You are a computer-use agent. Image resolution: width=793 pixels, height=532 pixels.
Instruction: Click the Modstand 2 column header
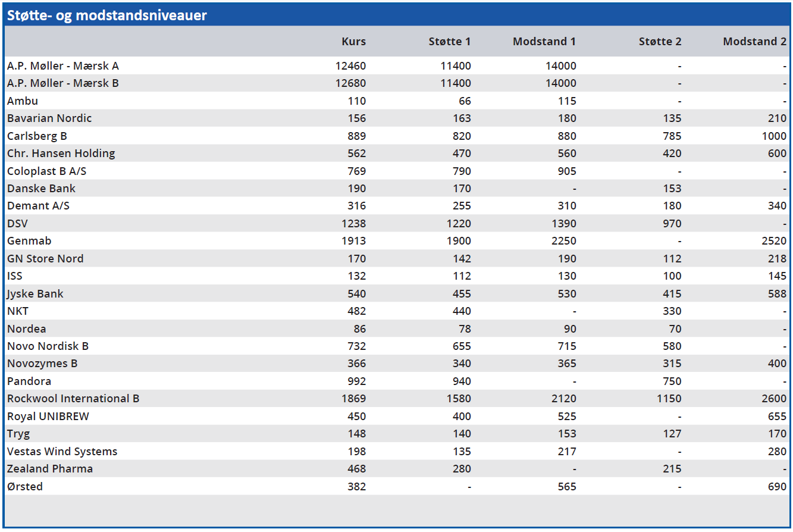[x=754, y=42]
